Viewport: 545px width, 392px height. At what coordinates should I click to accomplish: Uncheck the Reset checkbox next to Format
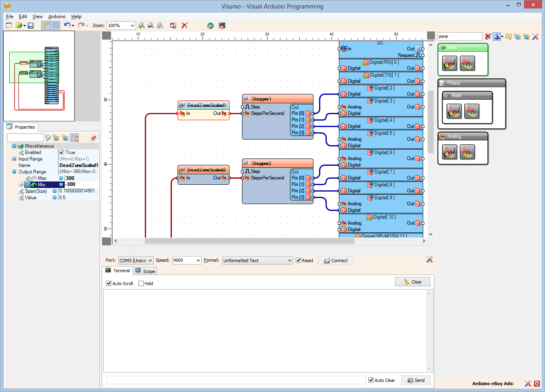pos(299,260)
